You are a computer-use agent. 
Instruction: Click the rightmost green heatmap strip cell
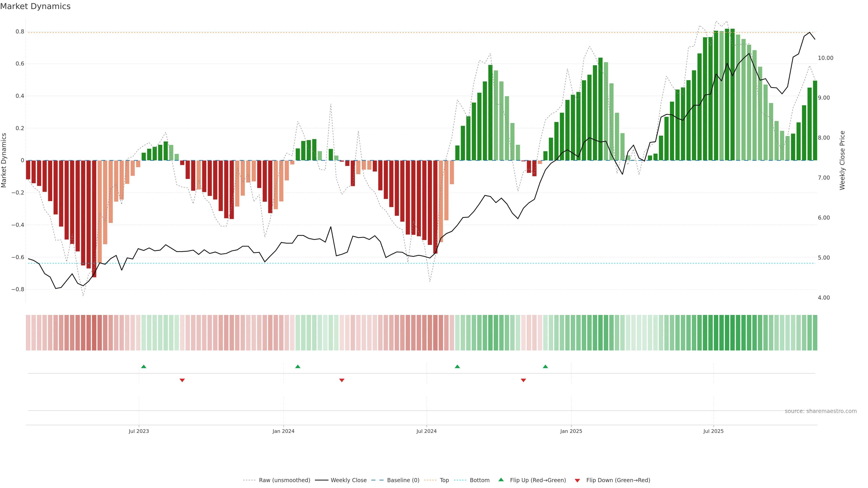[x=815, y=332]
